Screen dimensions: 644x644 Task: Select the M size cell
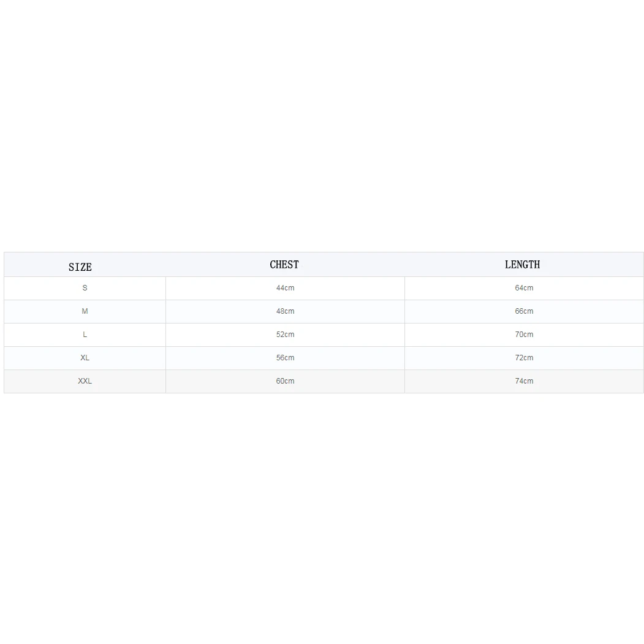click(x=85, y=311)
